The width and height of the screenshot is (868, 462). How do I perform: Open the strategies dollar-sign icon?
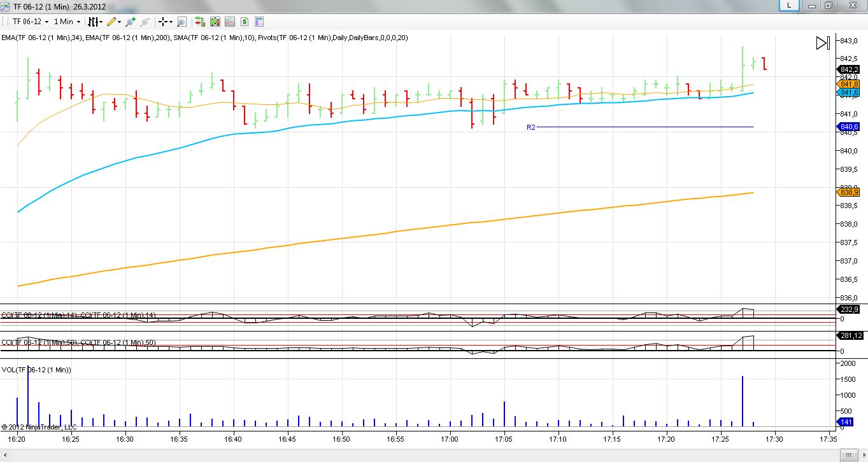[x=244, y=22]
